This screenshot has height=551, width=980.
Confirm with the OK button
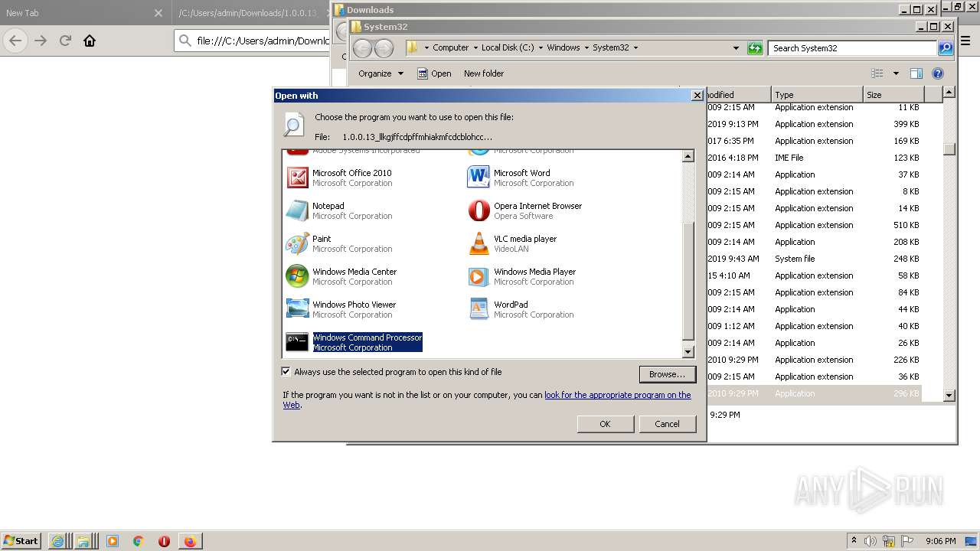(605, 424)
